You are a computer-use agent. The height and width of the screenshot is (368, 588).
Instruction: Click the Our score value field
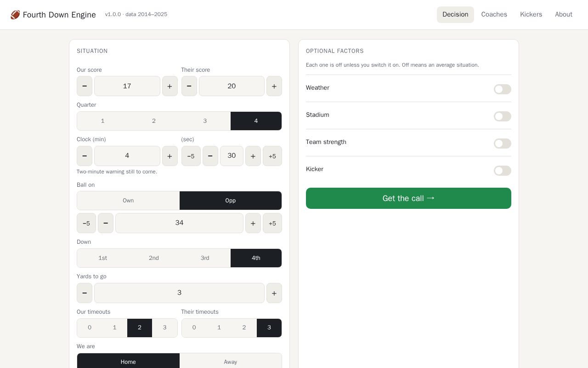tap(127, 86)
